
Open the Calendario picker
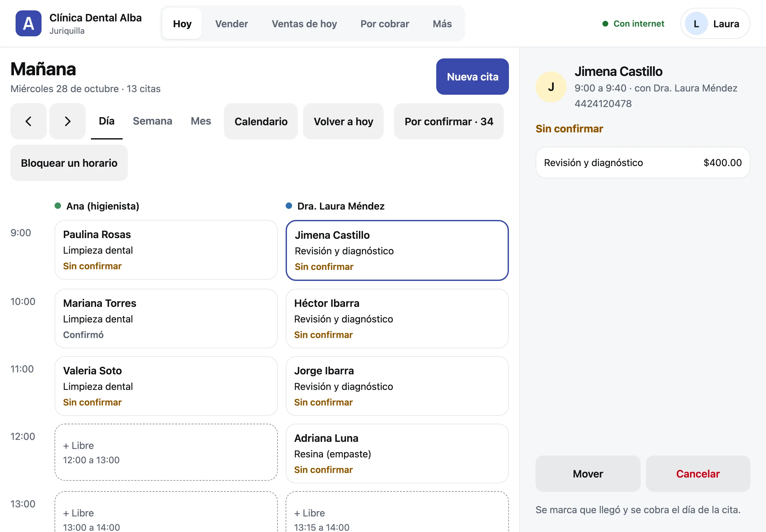261,121
